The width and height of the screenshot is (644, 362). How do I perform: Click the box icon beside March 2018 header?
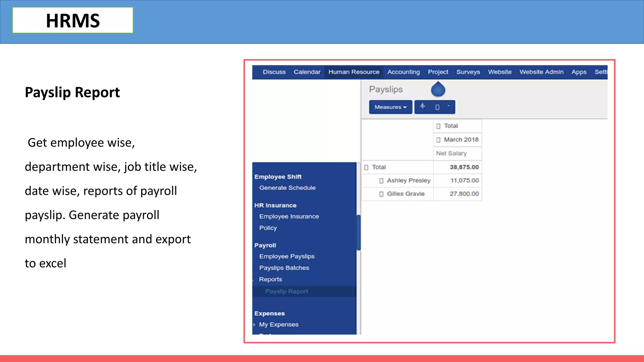(438, 140)
